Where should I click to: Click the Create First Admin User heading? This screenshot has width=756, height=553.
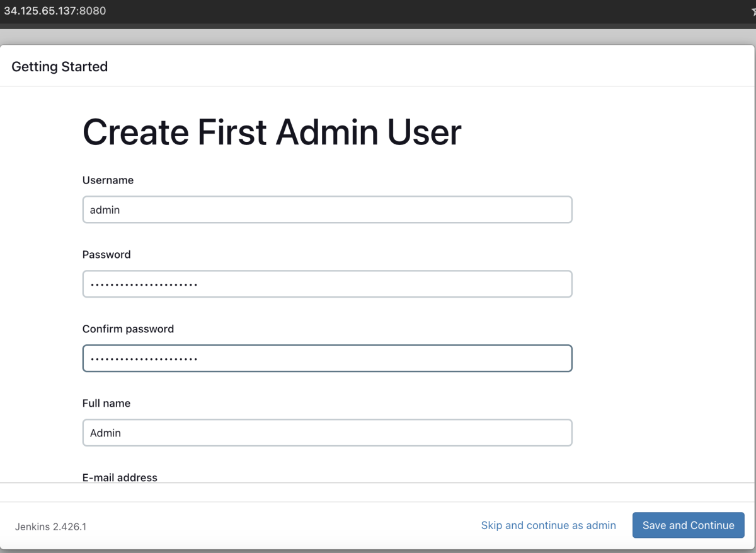[x=272, y=132]
